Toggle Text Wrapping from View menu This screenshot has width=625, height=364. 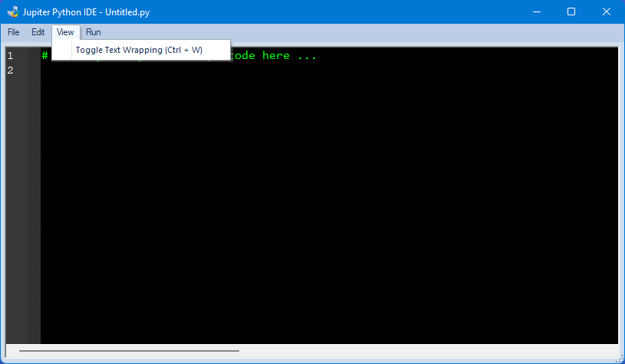pos(139,50)
